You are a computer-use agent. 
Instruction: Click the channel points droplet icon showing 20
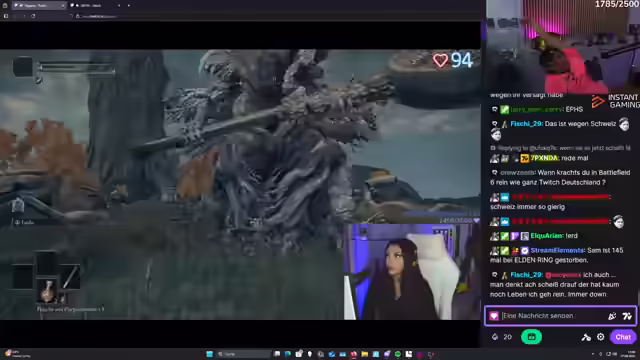tap(495, 337)
